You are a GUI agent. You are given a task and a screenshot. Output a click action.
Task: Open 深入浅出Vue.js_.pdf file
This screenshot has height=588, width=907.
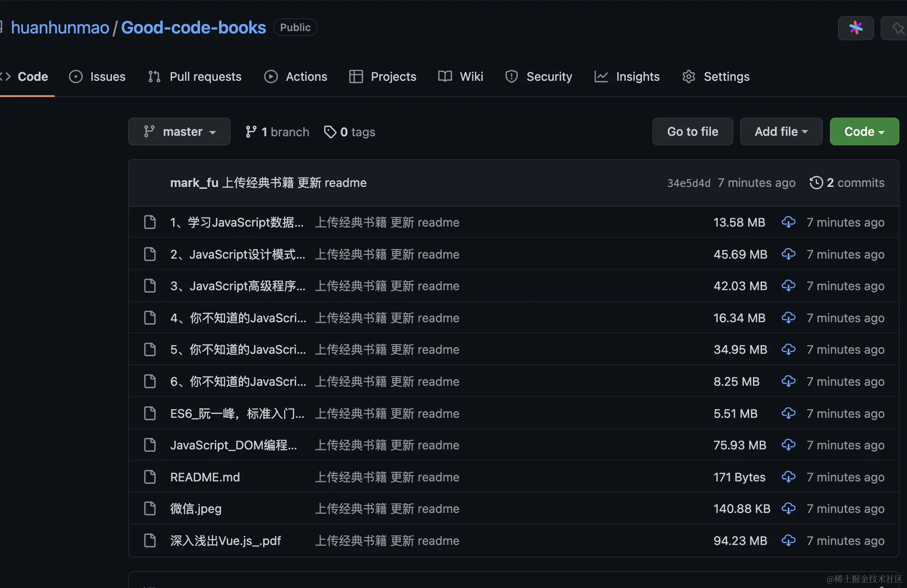225,541
